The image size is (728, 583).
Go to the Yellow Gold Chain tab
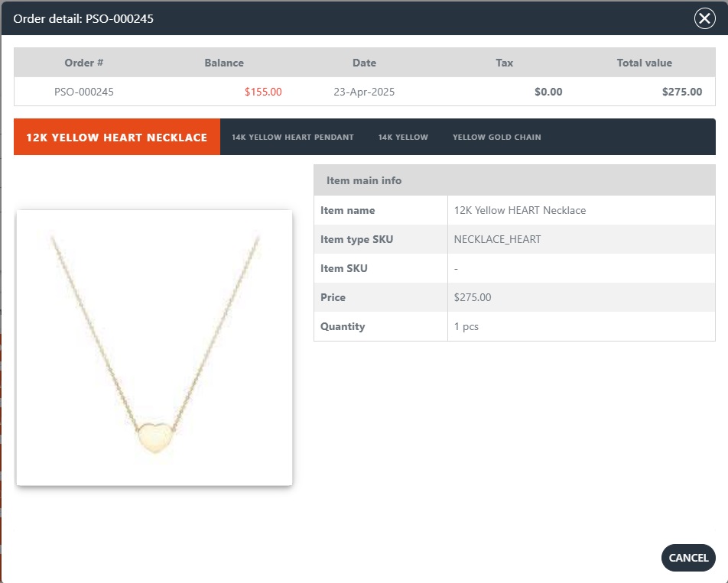click(496, 138)
